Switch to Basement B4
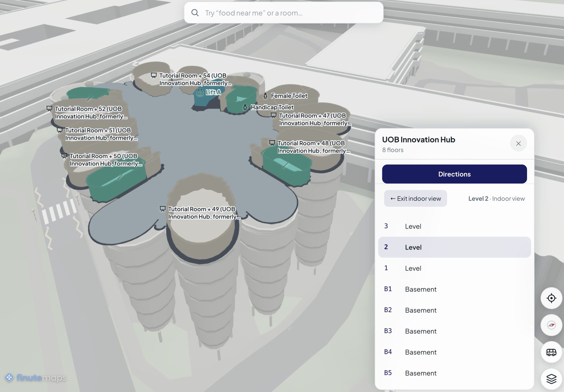564x392 pixels. (x=454, y=352)
